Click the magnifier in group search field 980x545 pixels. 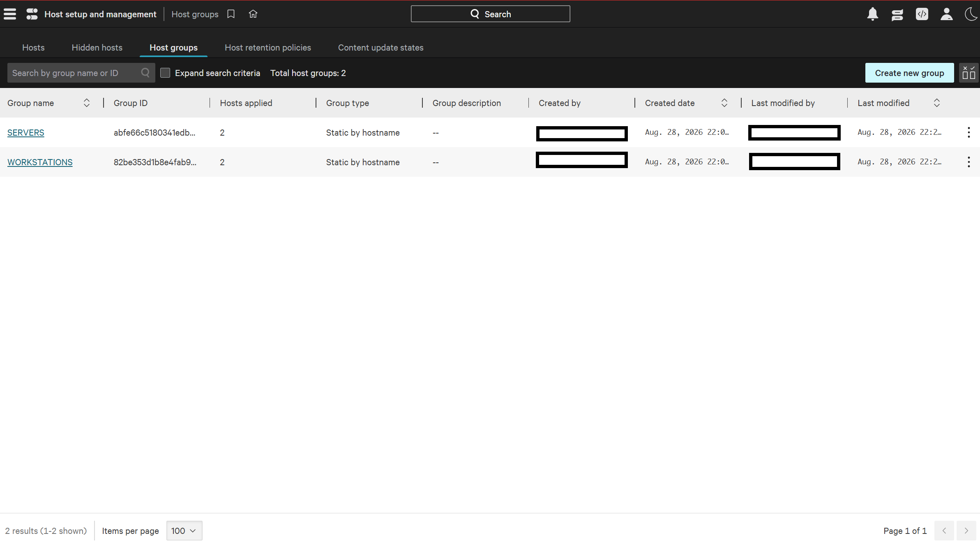[145, 73]
